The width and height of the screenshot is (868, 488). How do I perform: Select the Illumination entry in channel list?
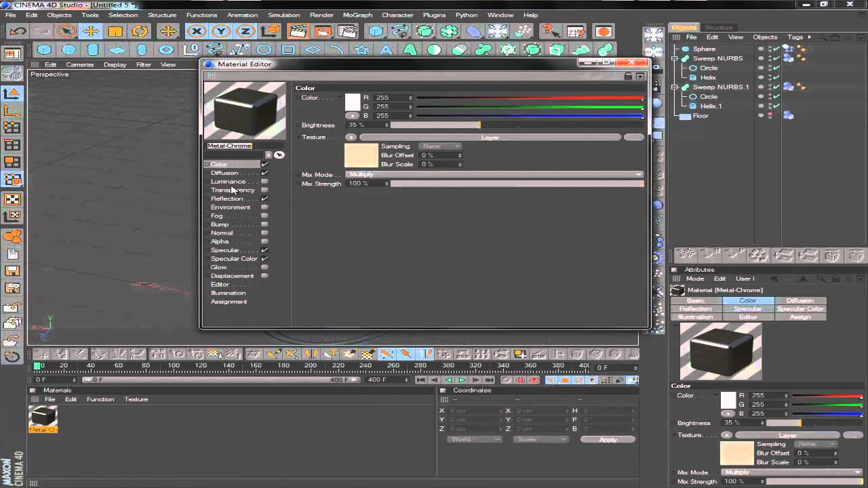point(228,293)
